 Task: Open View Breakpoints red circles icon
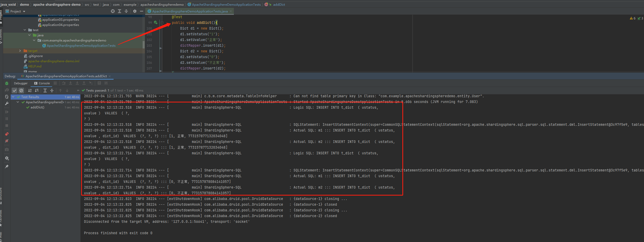[7, 134]
